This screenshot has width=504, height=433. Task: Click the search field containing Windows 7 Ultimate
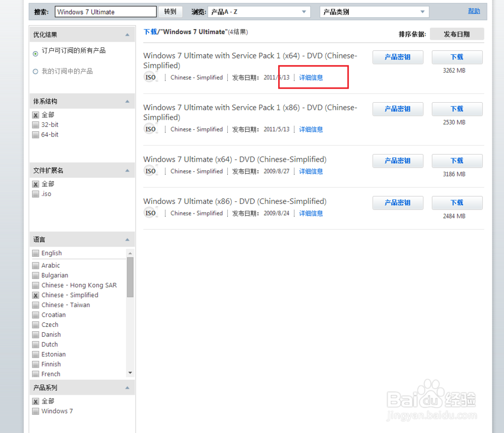click(x=106, y=12)
